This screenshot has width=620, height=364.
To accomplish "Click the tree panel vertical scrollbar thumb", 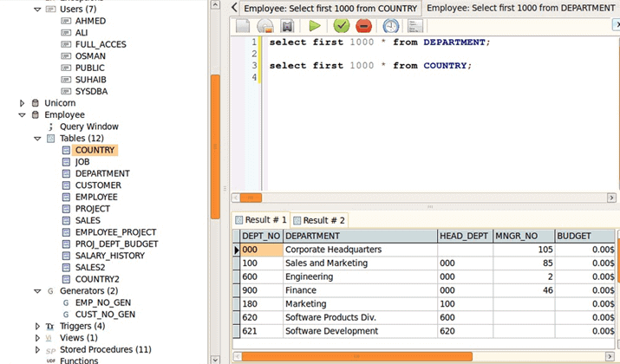I will 216,146.
